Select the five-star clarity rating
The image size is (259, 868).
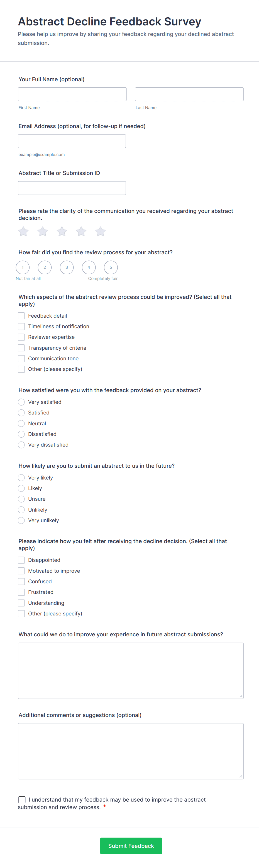click(x=100, y=231)
